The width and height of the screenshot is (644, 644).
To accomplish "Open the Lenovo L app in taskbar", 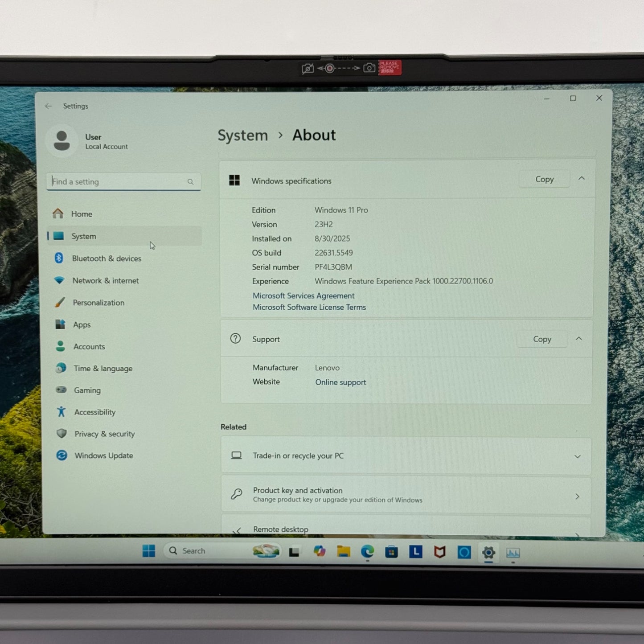I will tap(415, 552).
